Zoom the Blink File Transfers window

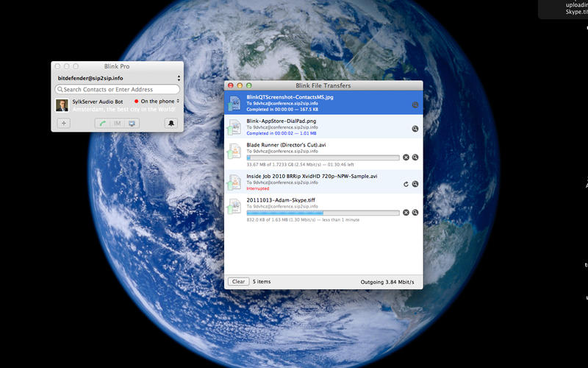tap(248, 85)
